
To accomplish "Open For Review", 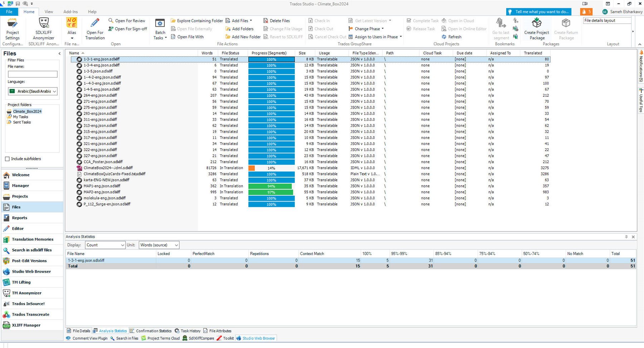I will tap(127, 21).
